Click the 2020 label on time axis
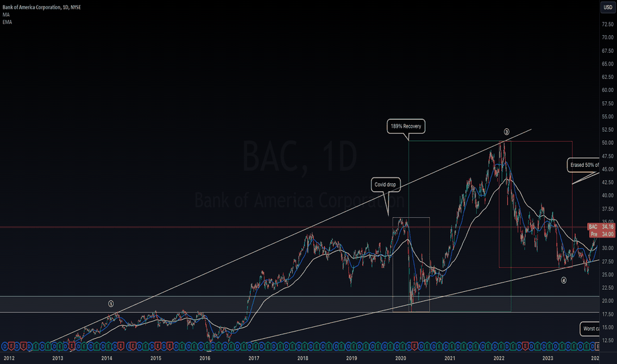The image size is (617, 364). click(401, 358)
